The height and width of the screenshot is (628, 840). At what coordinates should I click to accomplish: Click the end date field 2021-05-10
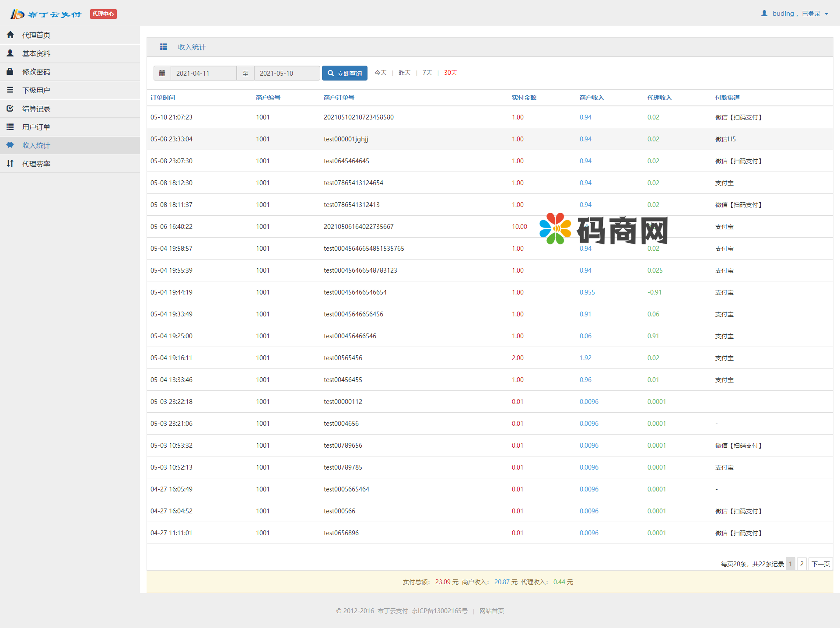coord(287,74)
